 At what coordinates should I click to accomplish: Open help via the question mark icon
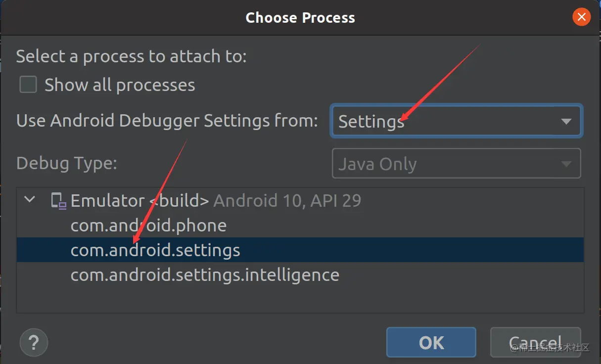click(34, 342)
